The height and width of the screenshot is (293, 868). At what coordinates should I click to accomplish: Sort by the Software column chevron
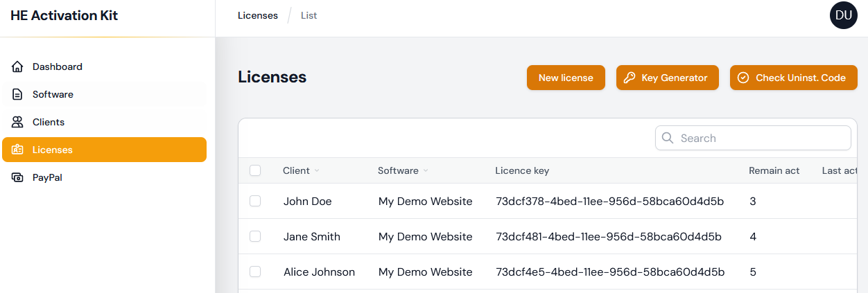tap(426, 171)
